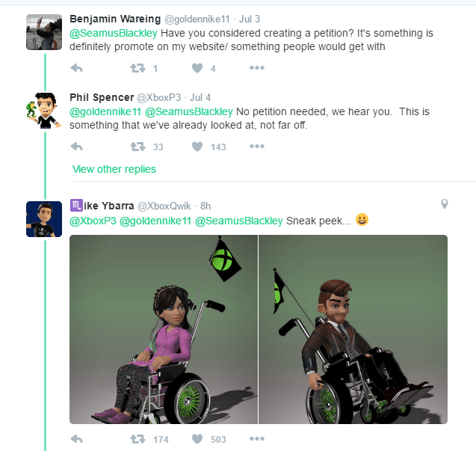Reply to Mike Ybarra's sneak peek tweet
The width and height of the screenshot is (476, 451).
coord(76,439)
